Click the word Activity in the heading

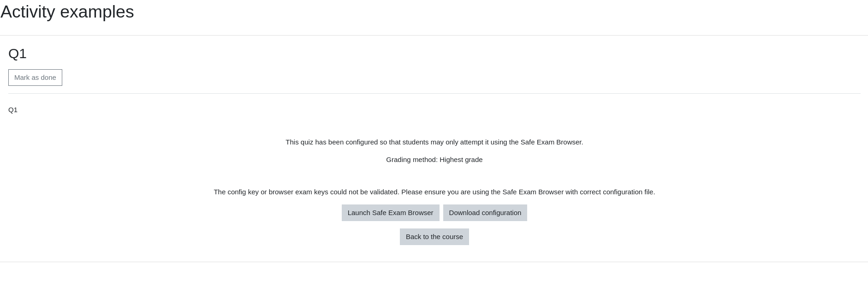pos(28,12)
